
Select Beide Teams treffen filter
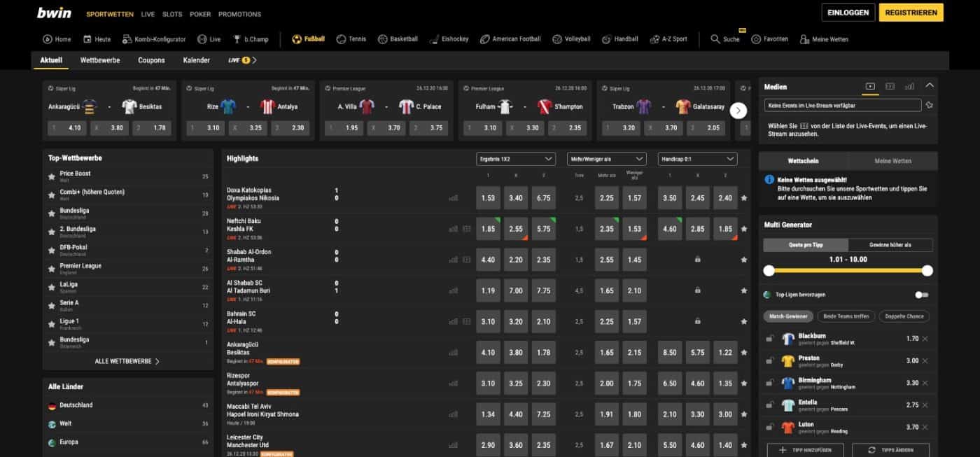pyautogui.click(x=846, y=316)
